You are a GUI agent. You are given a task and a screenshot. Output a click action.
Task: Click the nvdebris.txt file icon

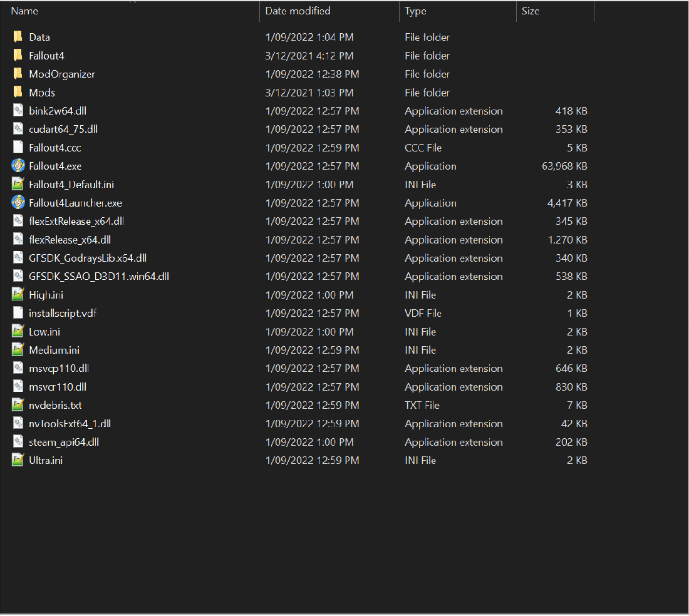point(18,405)
